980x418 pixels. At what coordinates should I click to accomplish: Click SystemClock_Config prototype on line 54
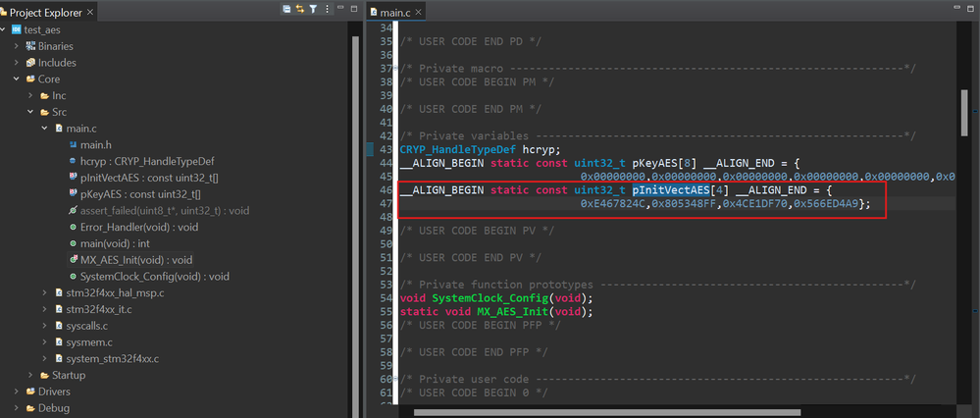[490, 297]
